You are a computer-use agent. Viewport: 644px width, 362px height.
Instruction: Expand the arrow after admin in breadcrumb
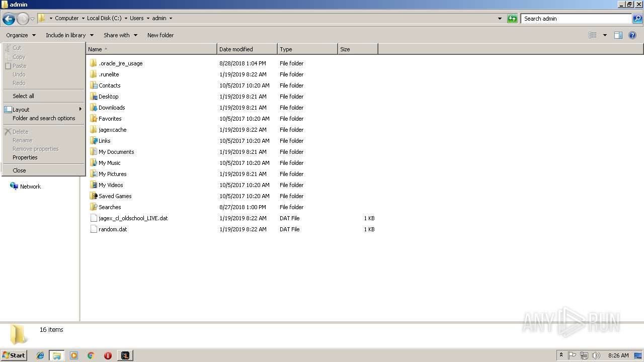(171, 19)
